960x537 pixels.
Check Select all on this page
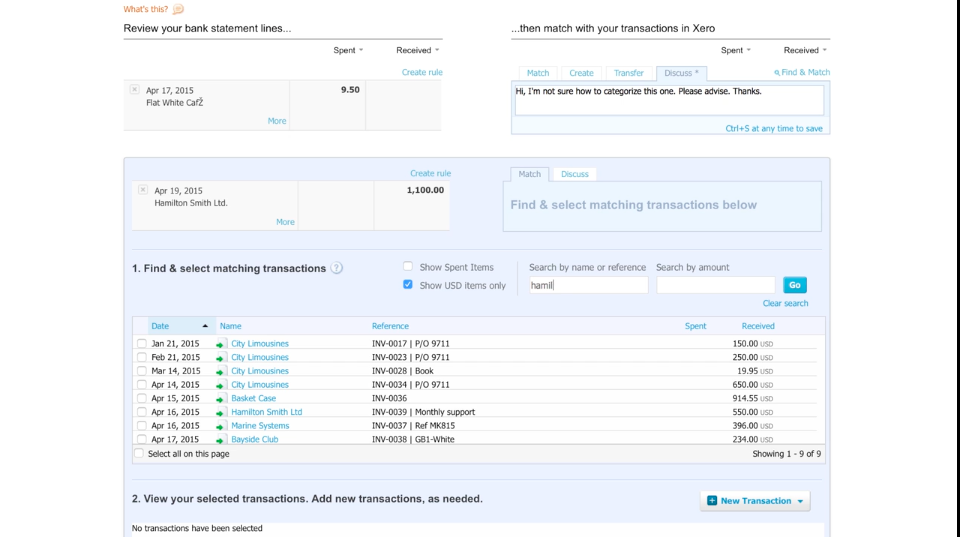click(x=139, y=454)
